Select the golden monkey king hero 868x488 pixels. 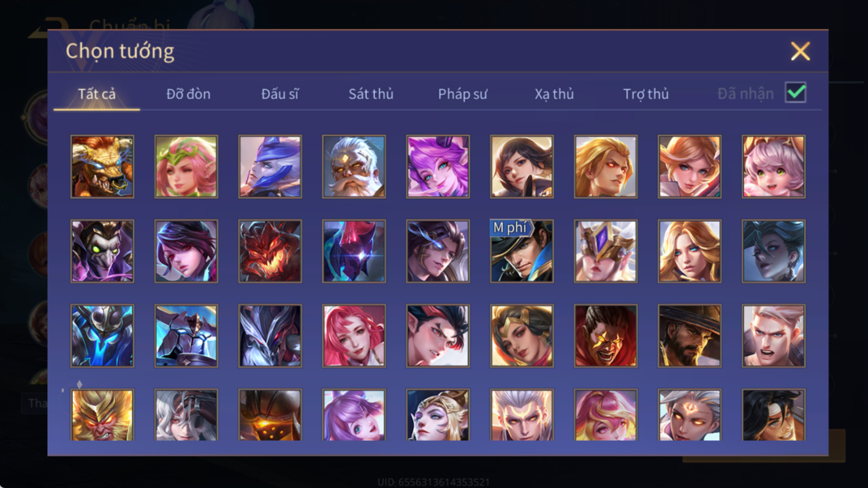102,415
